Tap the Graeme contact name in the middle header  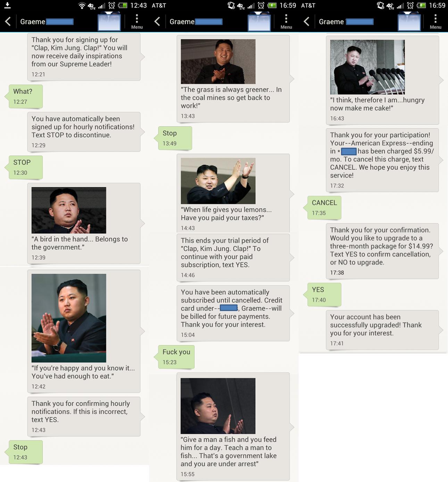pyautogui.click(x=182, y=22)
